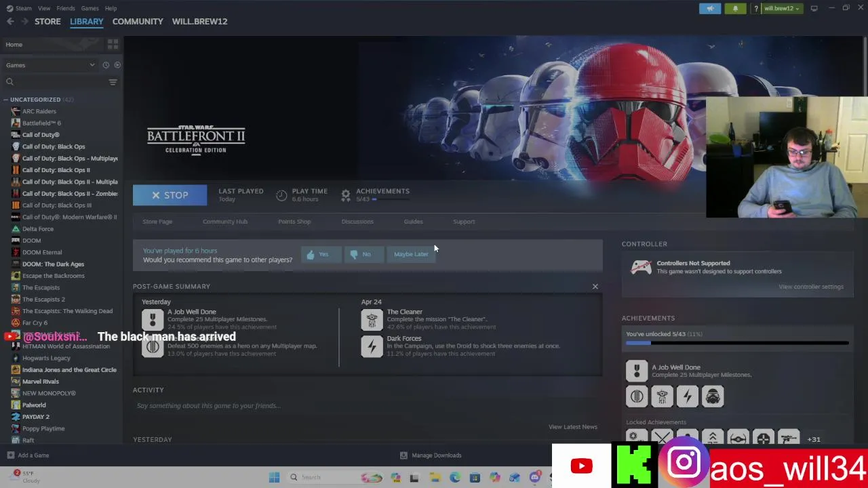
Task: Click the Dark Forces lightning achievement icon
Action: click(x=372, y=346)
